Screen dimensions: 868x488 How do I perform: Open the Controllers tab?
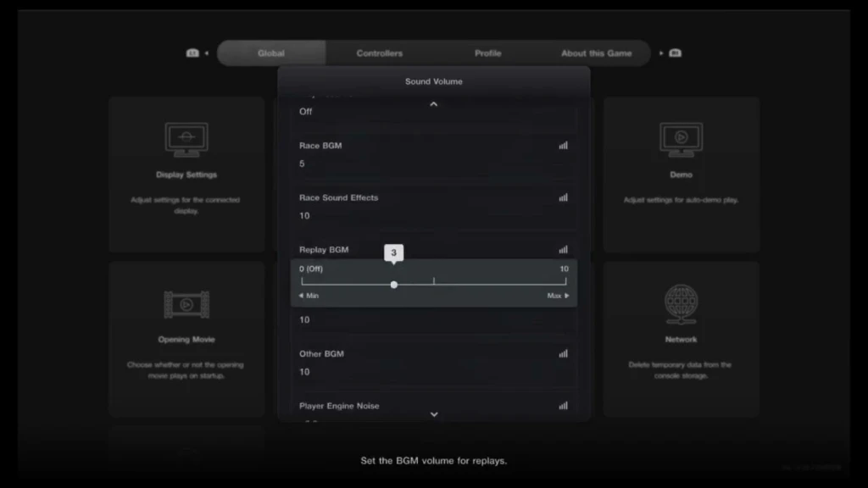379,53
